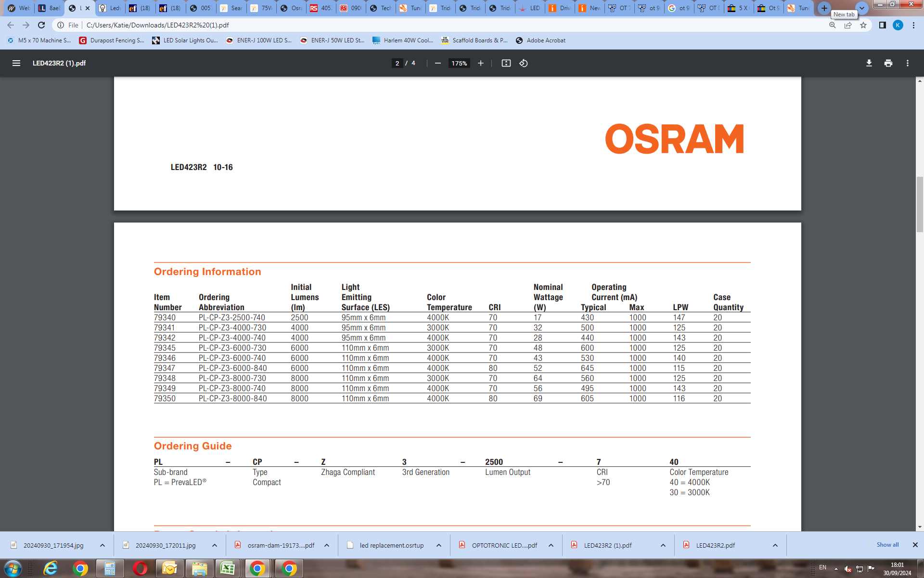Open Adobe Acrobat bookmark
The width and height of the screenshot is (924, 578).
click(x=540, y=40)
